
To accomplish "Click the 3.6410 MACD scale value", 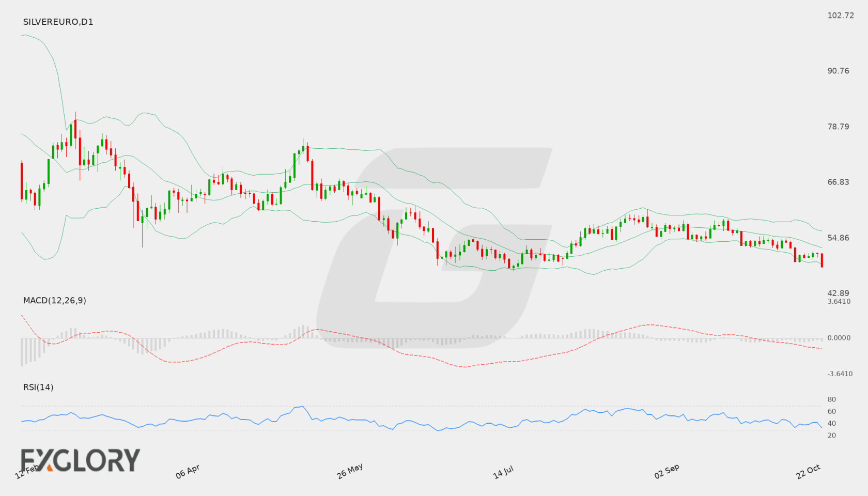I will (x=839, y=301).
